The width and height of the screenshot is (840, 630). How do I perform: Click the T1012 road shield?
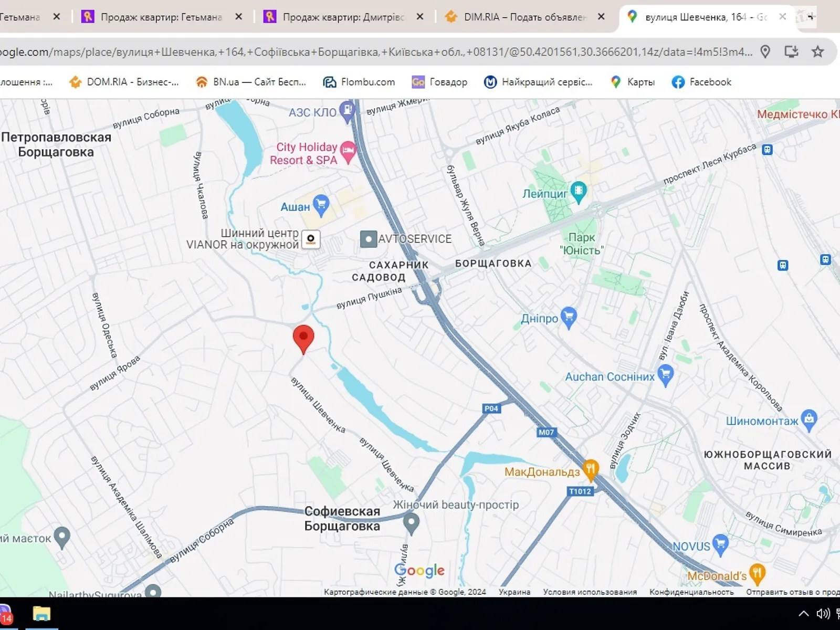580,491
